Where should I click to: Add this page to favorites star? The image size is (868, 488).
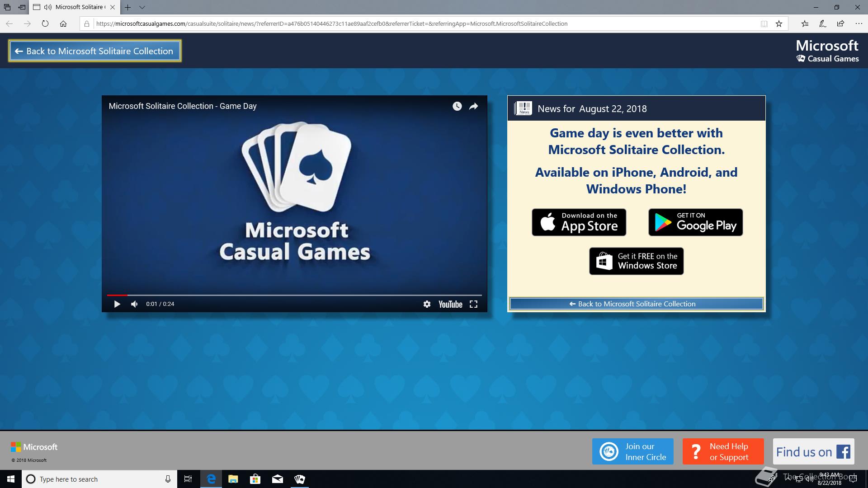(x=779, y=24)
